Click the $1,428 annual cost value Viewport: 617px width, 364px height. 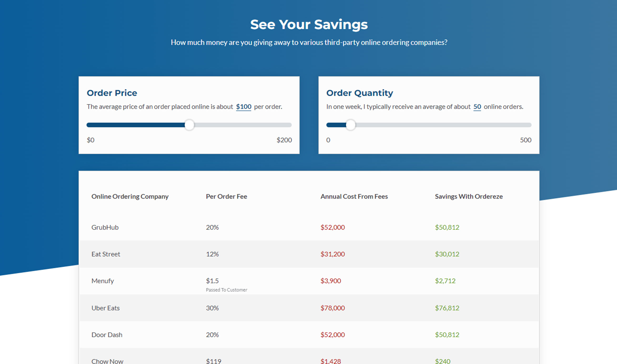[x=331, y=361]
